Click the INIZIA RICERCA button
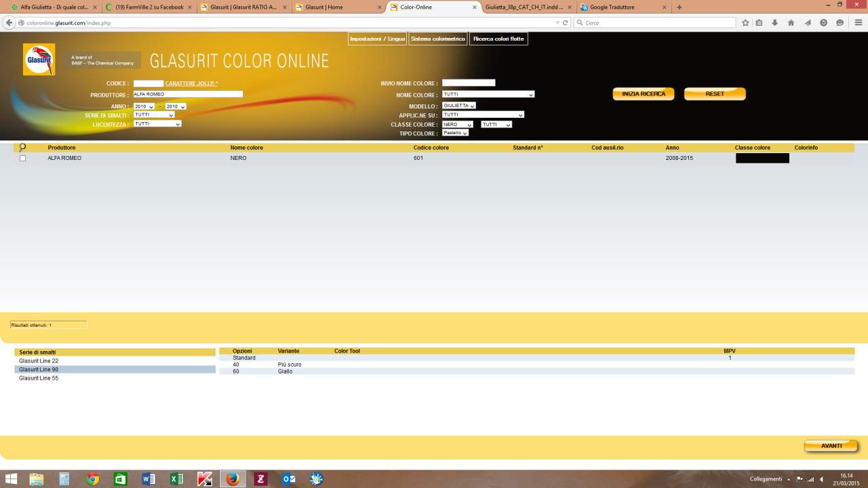Screen dimensions: 868x488 tap(644, 94)
